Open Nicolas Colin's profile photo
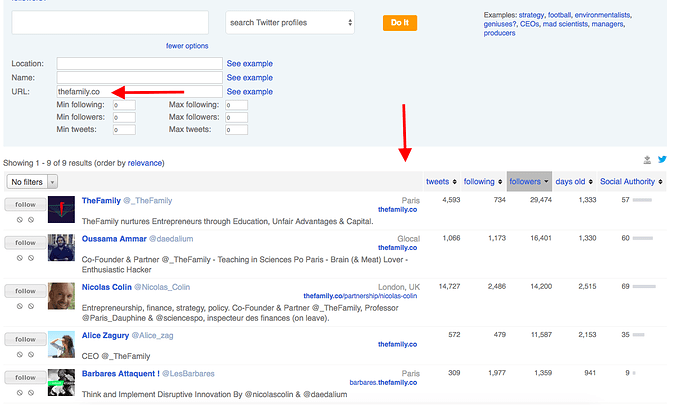Viewport: 690px width, 405px height. click(x=61, y=296)
